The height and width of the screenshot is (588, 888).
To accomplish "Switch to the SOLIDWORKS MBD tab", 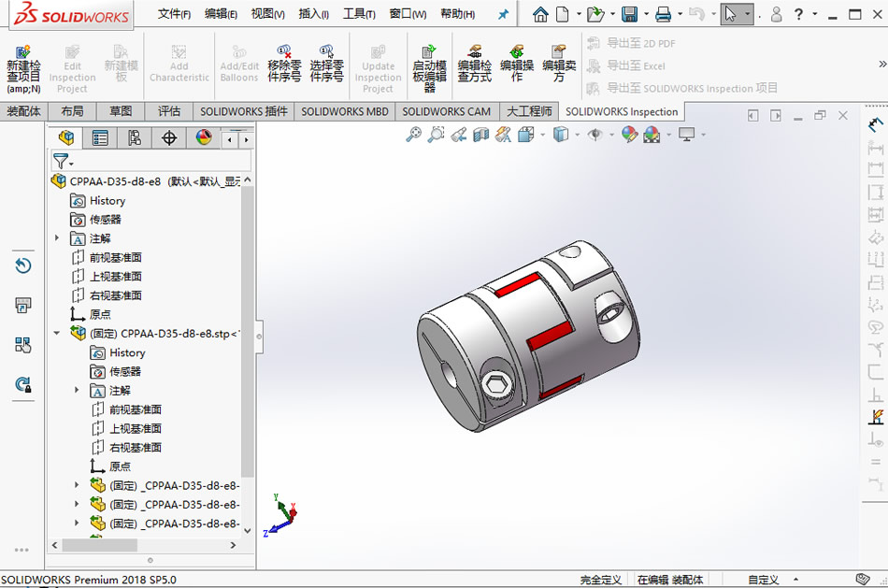I will [344, 111].
